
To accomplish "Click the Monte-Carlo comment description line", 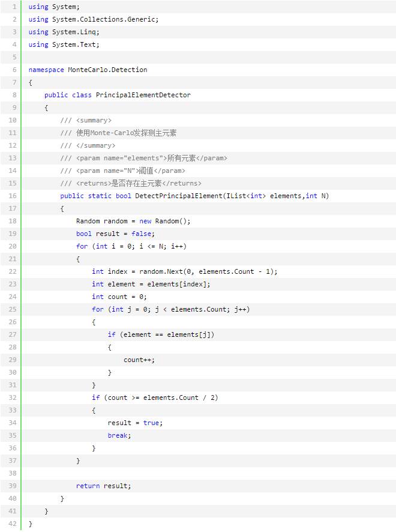I will [x=118, y=133].
